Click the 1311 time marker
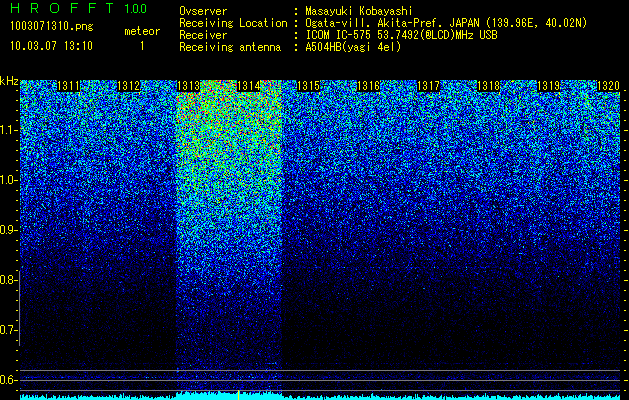629x400 pixels. coord(69,86)
